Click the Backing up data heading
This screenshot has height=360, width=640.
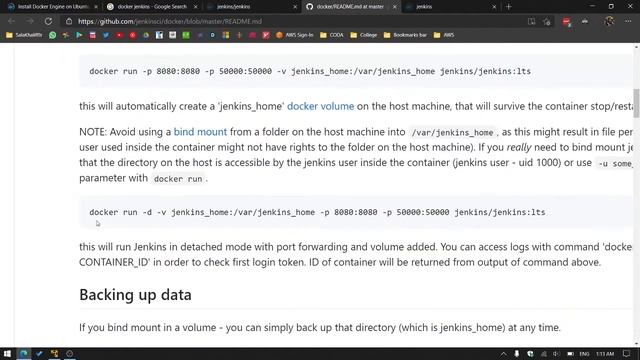(135, 295)
